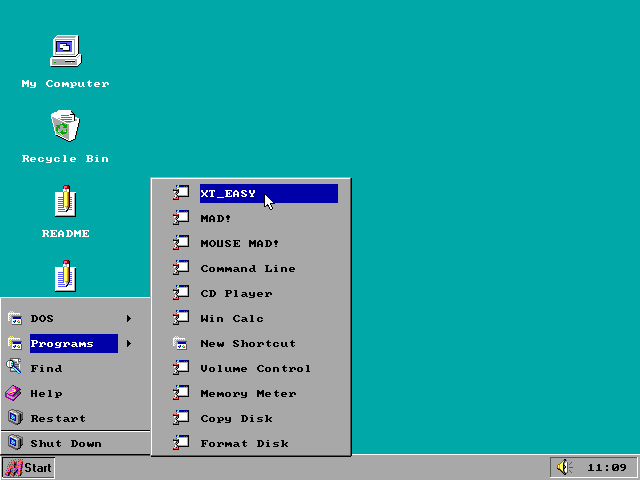Open CD Player from Programs menu

(251, 293)
